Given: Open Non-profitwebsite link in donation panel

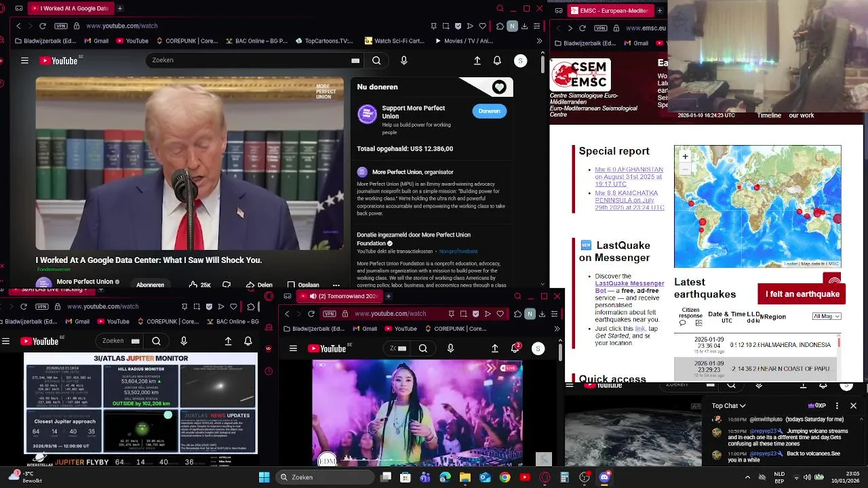Looking at the screenshot, I should [458, 251].
